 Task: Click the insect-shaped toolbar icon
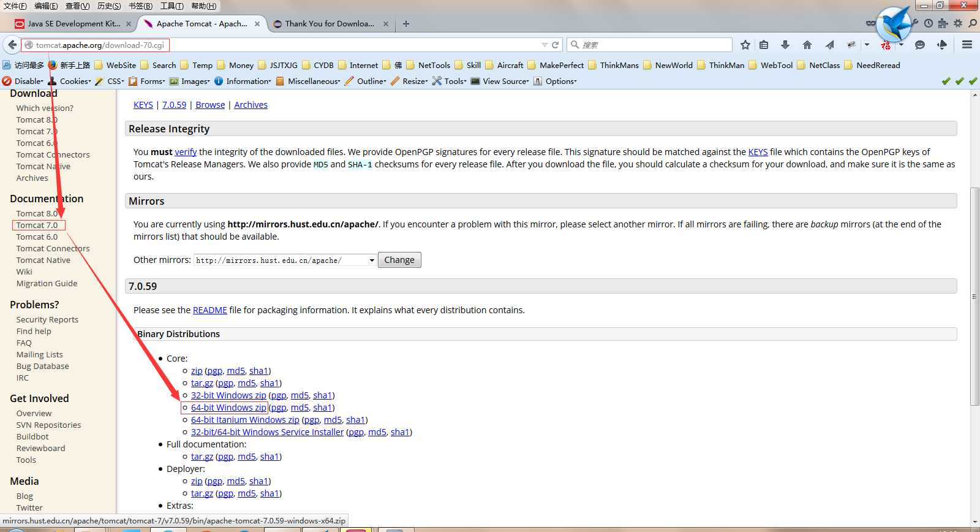(851, 45)
